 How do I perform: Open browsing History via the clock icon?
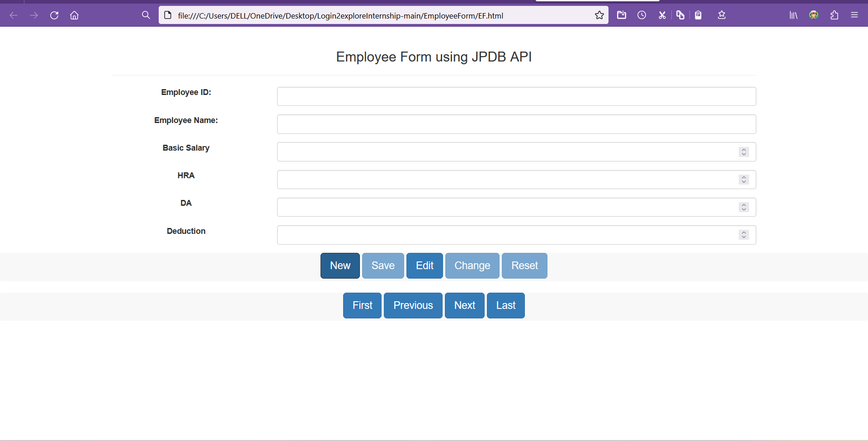[x=642, y=15]
